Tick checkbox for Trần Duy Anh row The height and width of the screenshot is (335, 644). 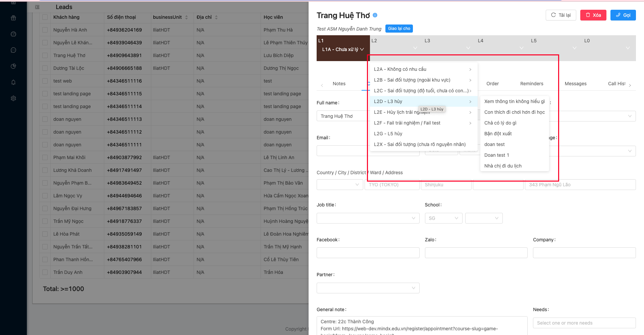45,272
